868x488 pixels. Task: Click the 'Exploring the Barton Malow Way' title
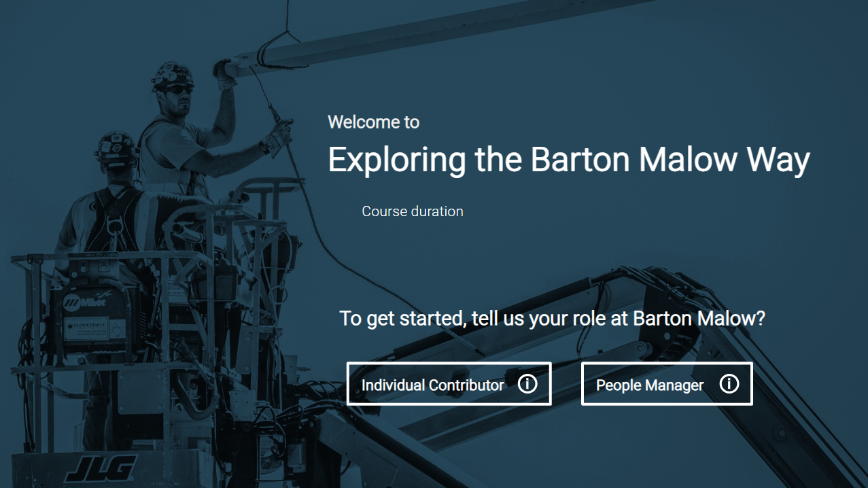569,160
